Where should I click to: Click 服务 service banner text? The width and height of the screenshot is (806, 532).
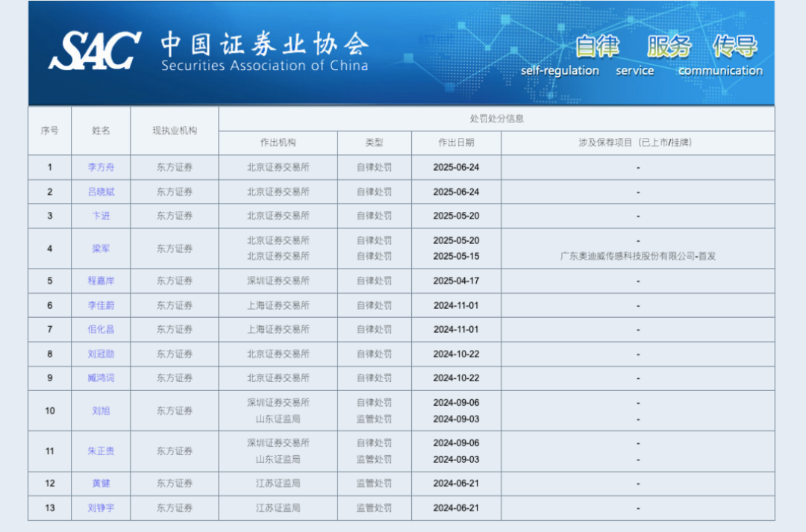(668, 46)
